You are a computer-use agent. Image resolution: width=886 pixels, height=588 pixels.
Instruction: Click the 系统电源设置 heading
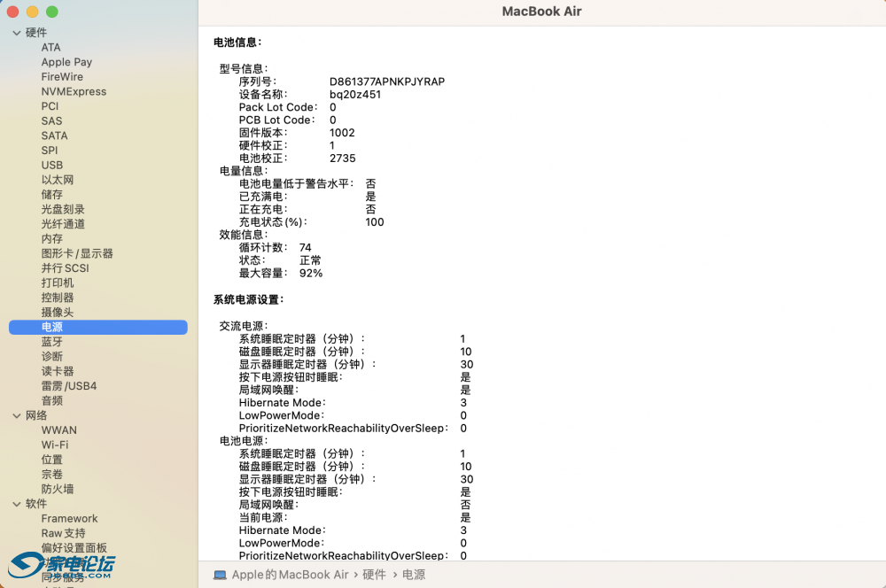pyautogui.click(x=249, y=300)
